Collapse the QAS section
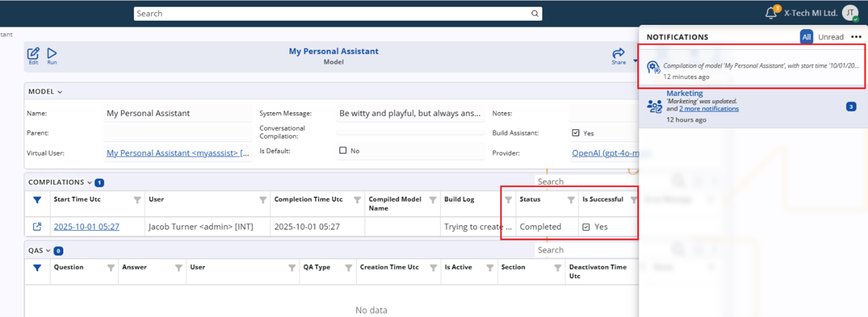The height and width of the screenshot is (317, 868). point(48,250)
